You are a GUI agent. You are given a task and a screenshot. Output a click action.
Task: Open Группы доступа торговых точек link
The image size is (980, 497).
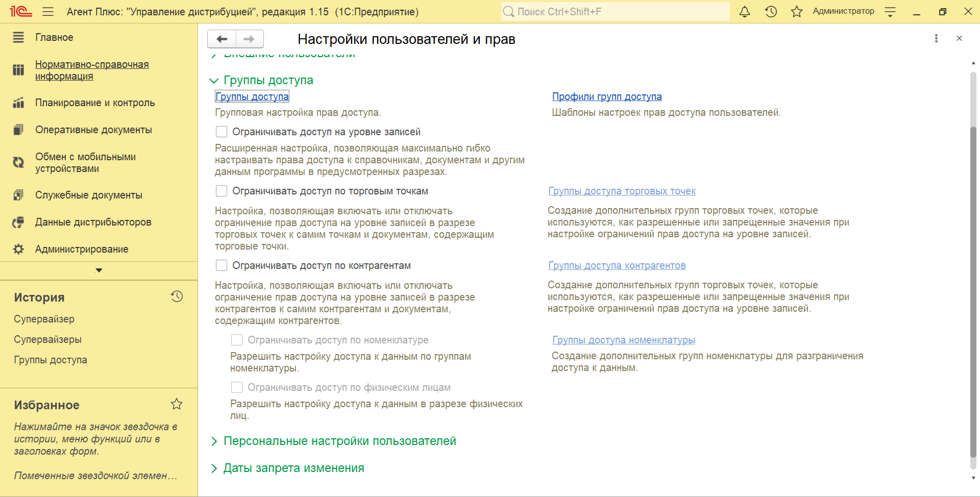[x=621, y=191]
